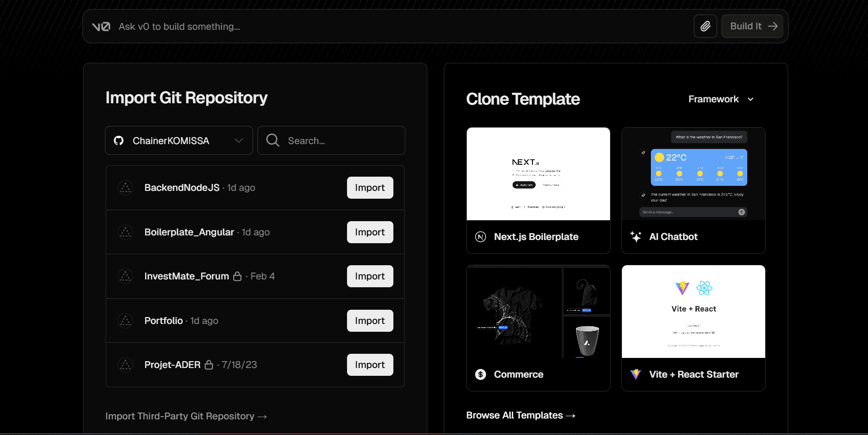
Task: Click the Ask v0 prompt input field
Action: (x=321, y=26)
